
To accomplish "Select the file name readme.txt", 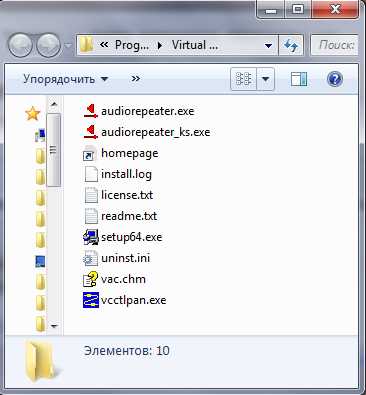I will coord(129,216).
